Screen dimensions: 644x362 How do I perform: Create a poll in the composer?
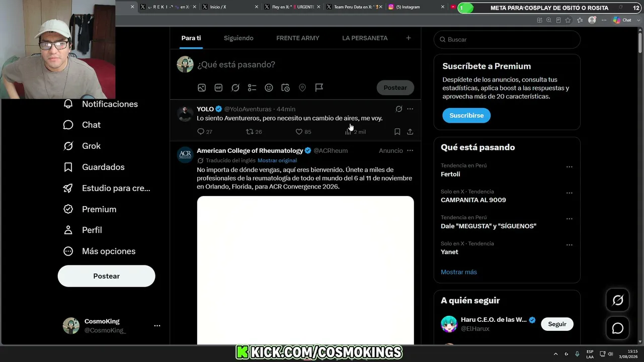coord(252,87)
